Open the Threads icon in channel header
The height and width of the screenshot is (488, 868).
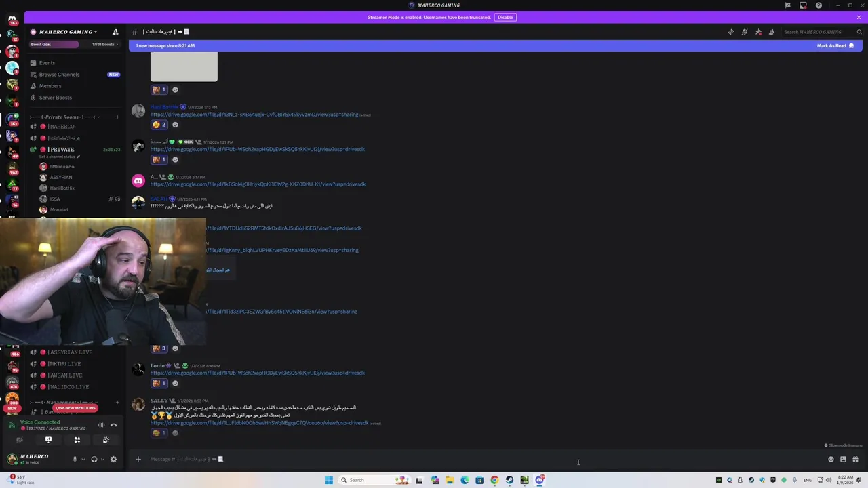point(730,32)
